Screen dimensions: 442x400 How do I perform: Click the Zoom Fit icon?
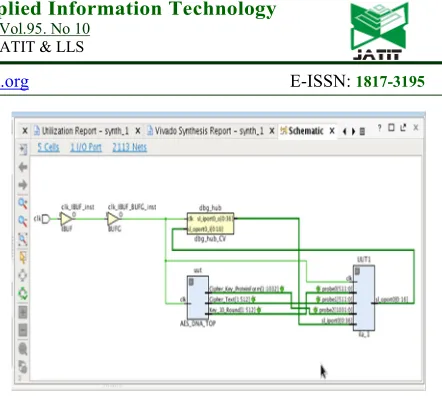point(23,239)
